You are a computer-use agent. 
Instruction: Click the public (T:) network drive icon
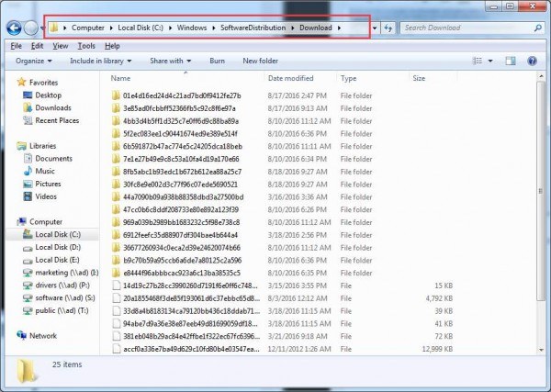tap(28, 311)
